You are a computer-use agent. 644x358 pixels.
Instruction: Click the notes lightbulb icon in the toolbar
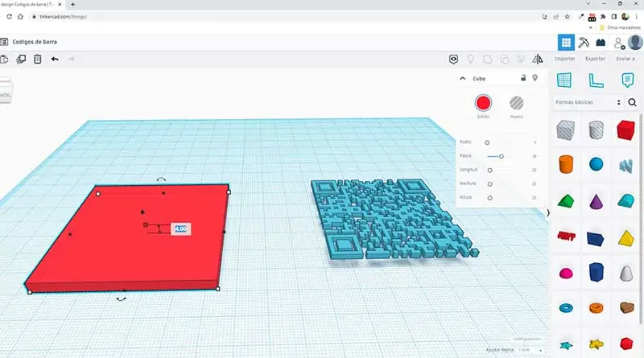coord(471,60)
